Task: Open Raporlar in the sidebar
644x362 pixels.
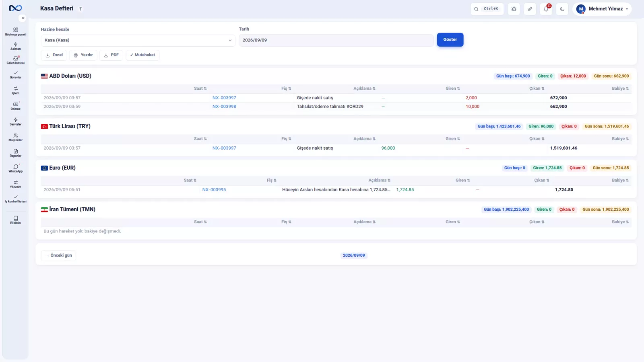Action: 15,153
